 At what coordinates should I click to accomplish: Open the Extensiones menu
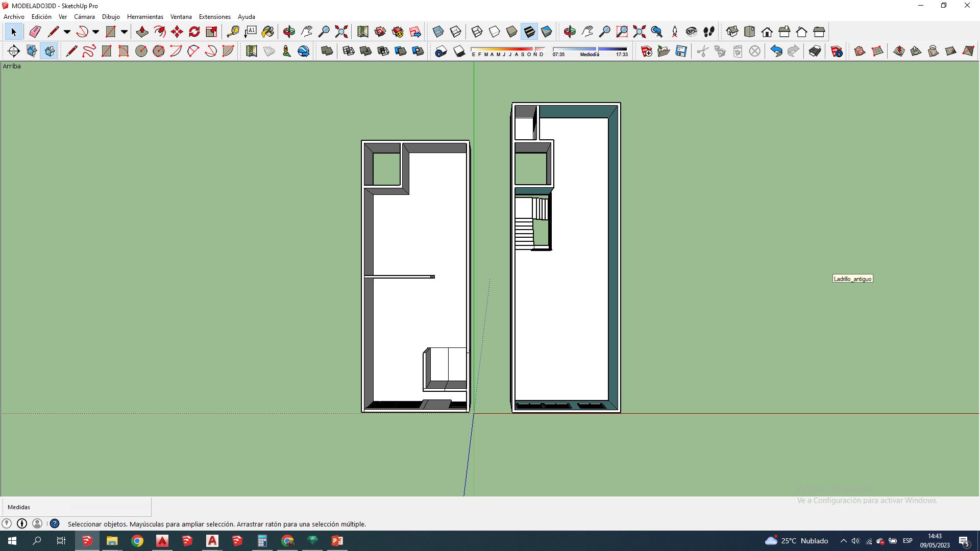(214, 17)
